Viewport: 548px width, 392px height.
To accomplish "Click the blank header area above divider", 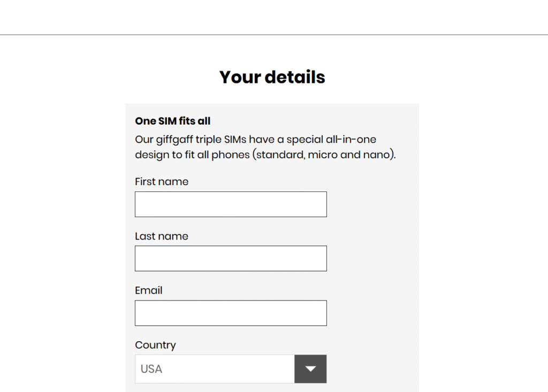I will [x=274, y=17].
